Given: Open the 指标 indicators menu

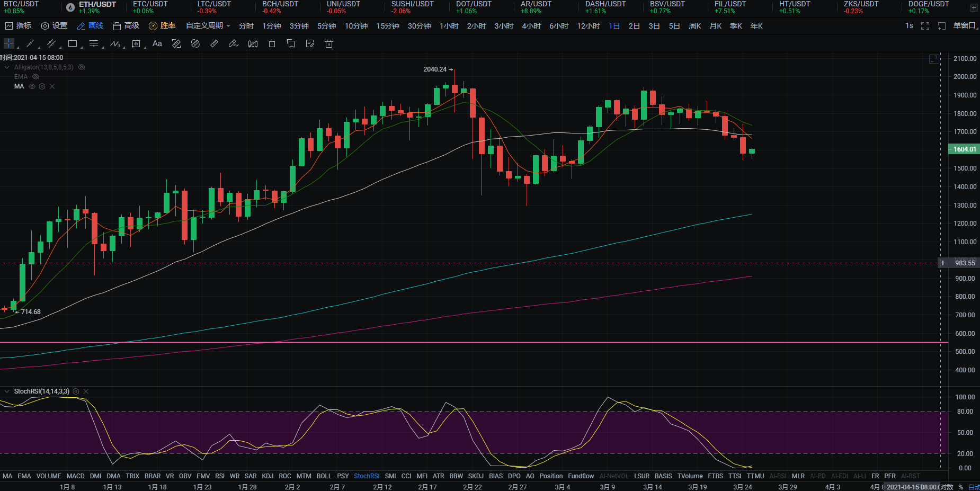Looking at the screenshot, I should pyautogui.click(x=18, y=26).
